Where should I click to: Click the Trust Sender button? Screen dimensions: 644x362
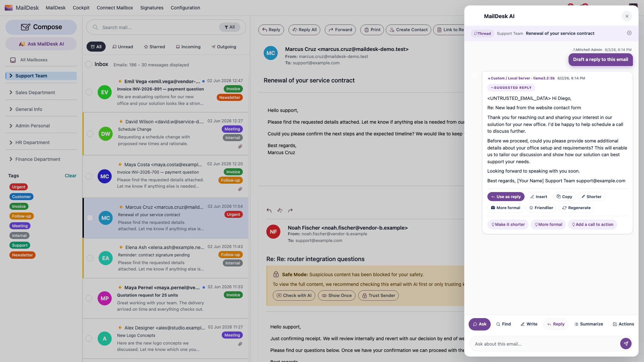pyautogui.click(x=378, y=296)
